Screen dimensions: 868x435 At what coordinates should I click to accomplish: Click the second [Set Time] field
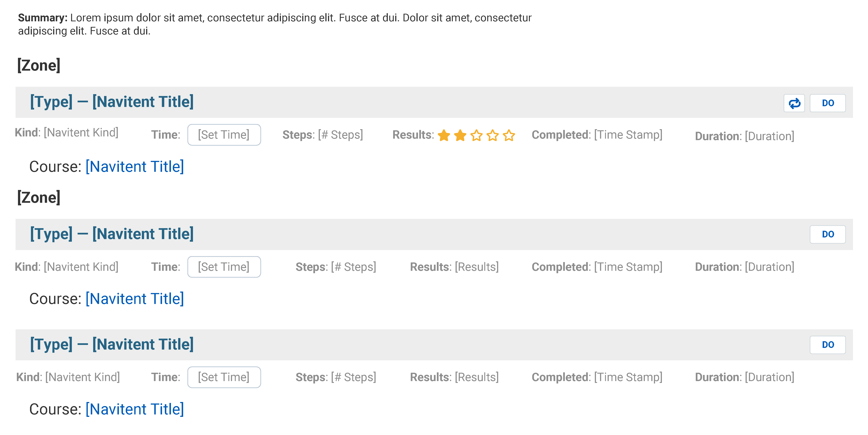coord(224,267)
